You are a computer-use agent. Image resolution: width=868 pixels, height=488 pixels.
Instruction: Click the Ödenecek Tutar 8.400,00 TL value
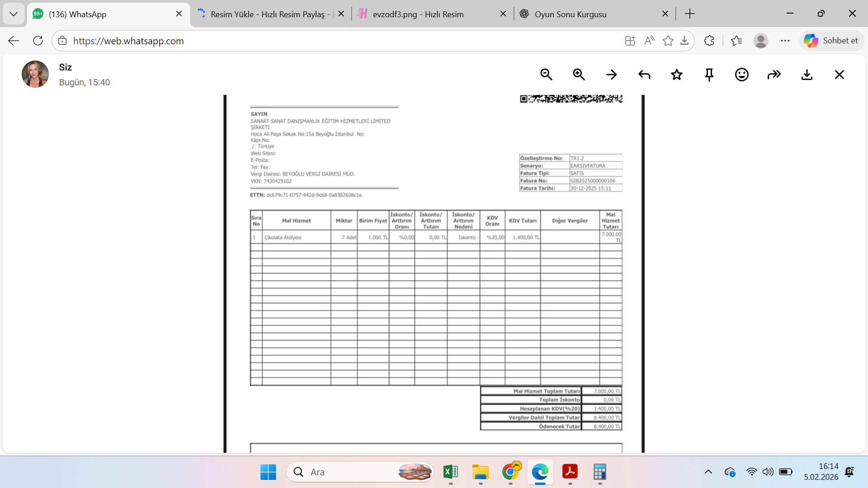(x=607, y=427)
